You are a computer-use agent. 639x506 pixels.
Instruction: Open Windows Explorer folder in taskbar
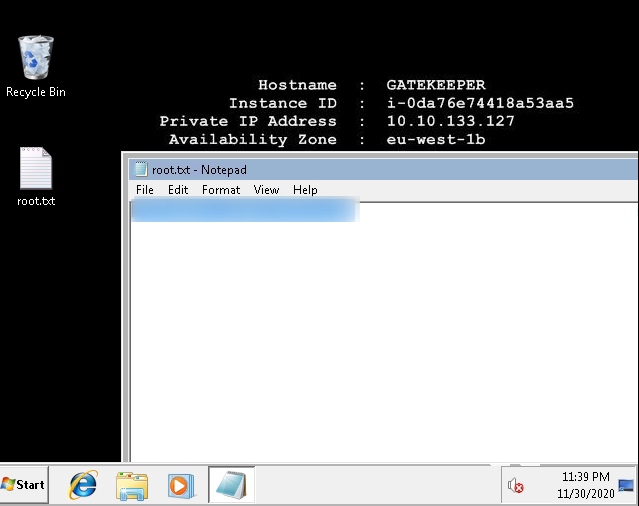click(132, 485)
